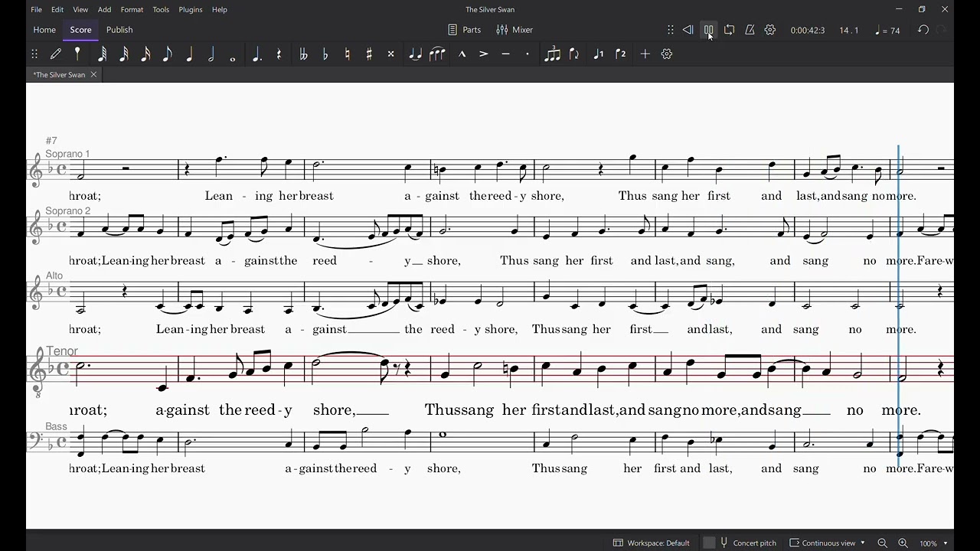This screenshot has width=980, height=551.
Task: Apply the sharp accidental
Action: click(369, 54)
